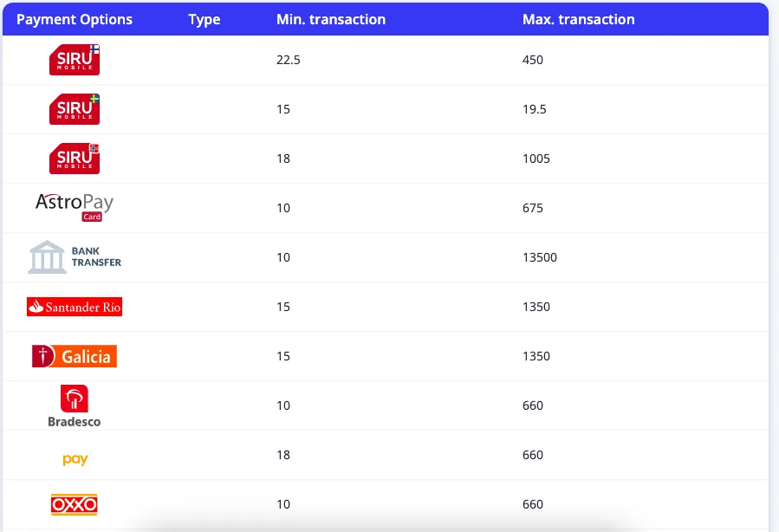
Task: Choose the Galicia bank logo
Action: click(x=75, y=356)
